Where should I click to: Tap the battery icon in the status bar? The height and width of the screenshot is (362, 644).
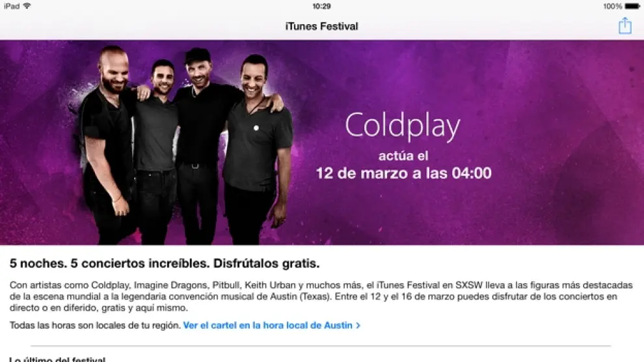pyautogui.click(x=632, y=6)
